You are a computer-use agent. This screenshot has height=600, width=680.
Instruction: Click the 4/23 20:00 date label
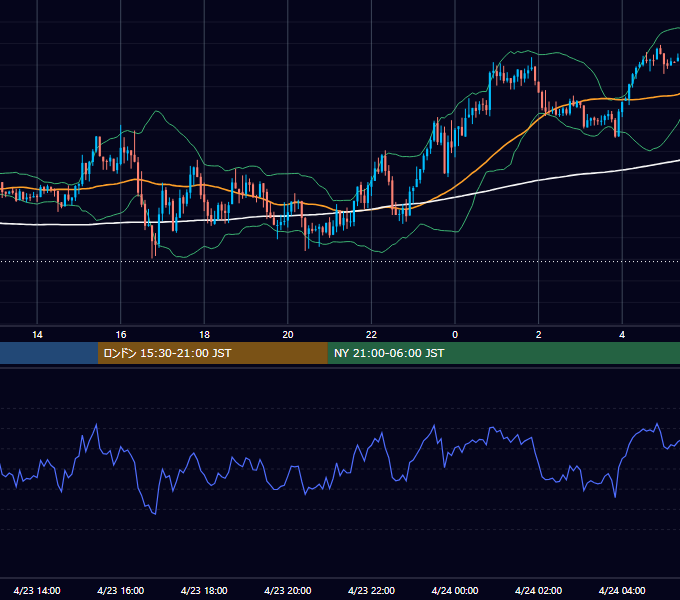tap(288, 590)
